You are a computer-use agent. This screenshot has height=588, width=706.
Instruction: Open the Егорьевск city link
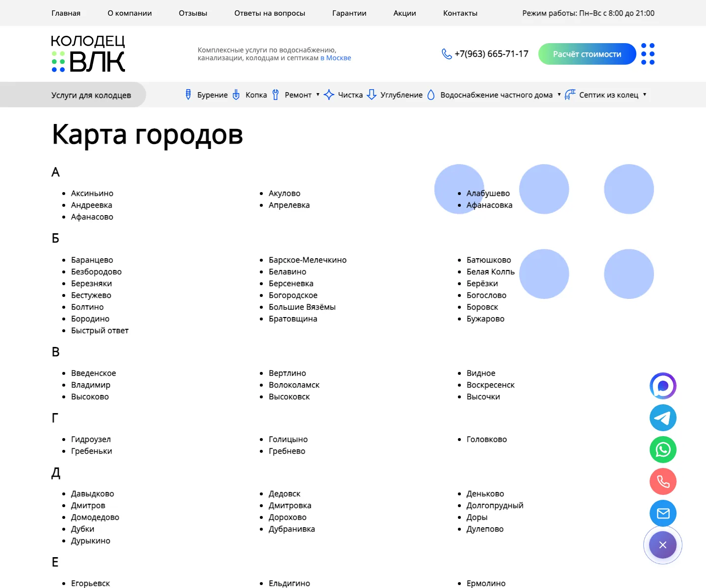click(x=90, y=584)
